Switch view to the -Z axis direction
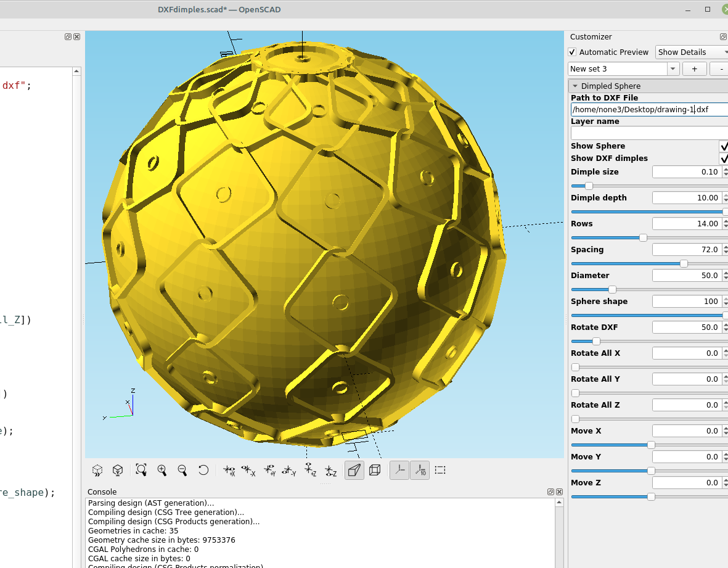728x568 pixels. tap(331, 470)
